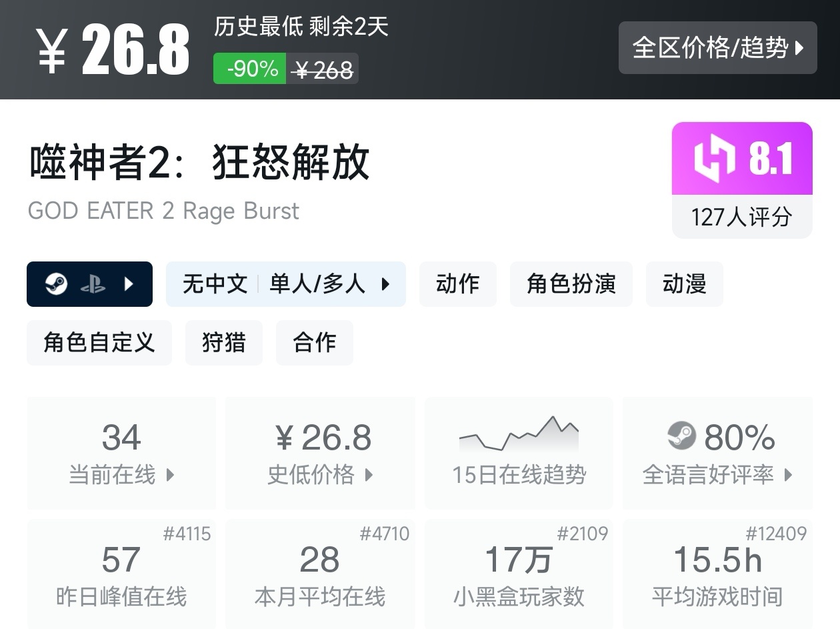
Task: Open the 动漫 tag
Action: coord(685,284)
